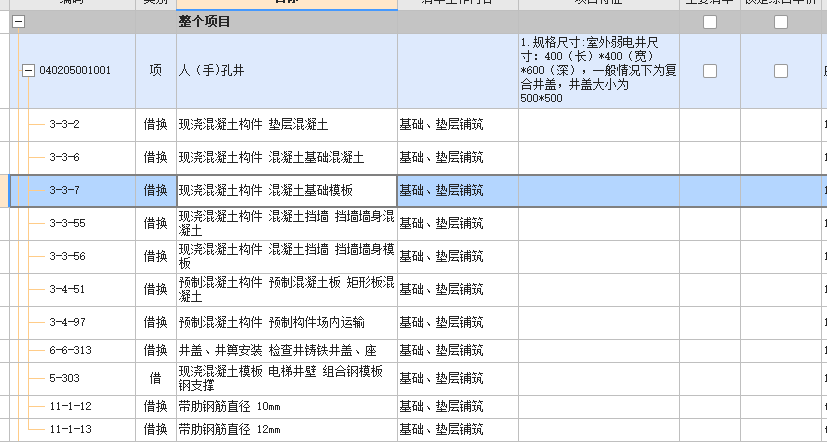
Task: Click 挡墙墙身混凝土 name cell
Action: tap(287, 224)
